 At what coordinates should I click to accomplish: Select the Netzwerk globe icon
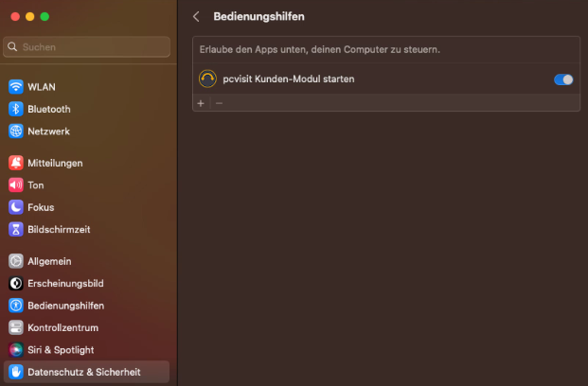click(16, 132)
